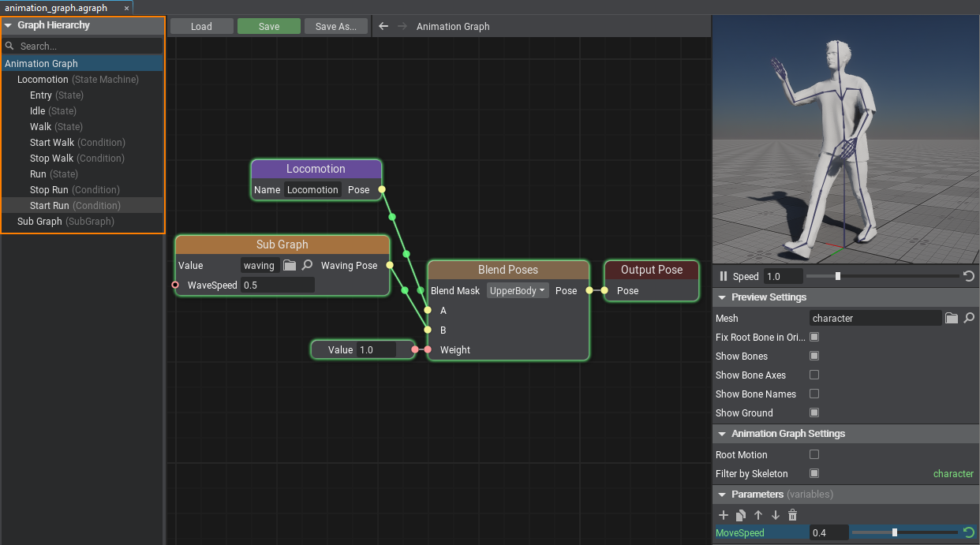Select the Output Pose node header
The image size is (980, 545).
(x=652, y=270)
